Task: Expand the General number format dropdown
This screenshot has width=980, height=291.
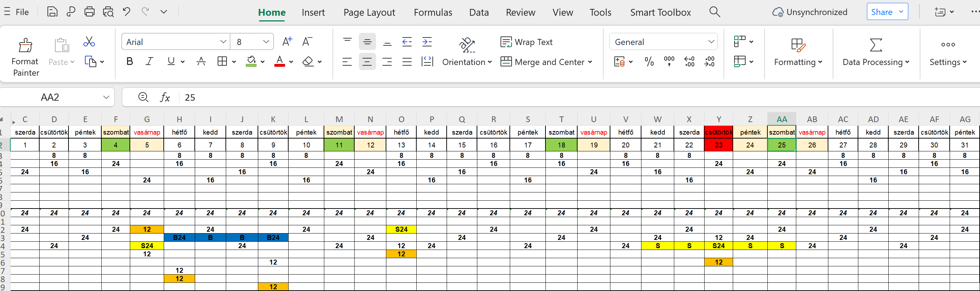Action: click(711, 42)
